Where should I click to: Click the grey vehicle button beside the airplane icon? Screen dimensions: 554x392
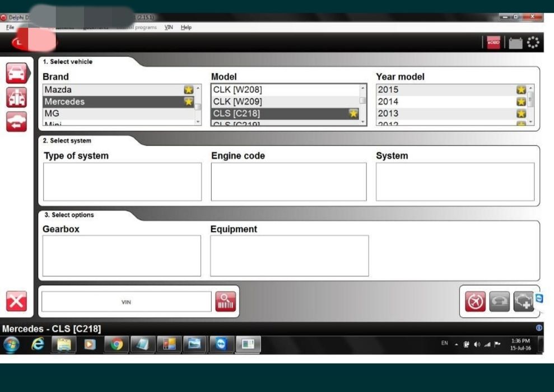(499, 302)
